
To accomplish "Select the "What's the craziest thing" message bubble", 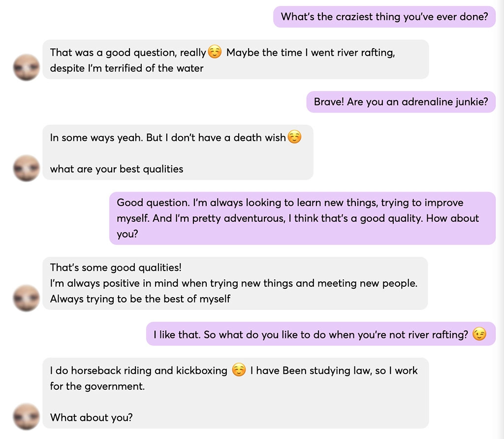I will click(x=383, y=17).
